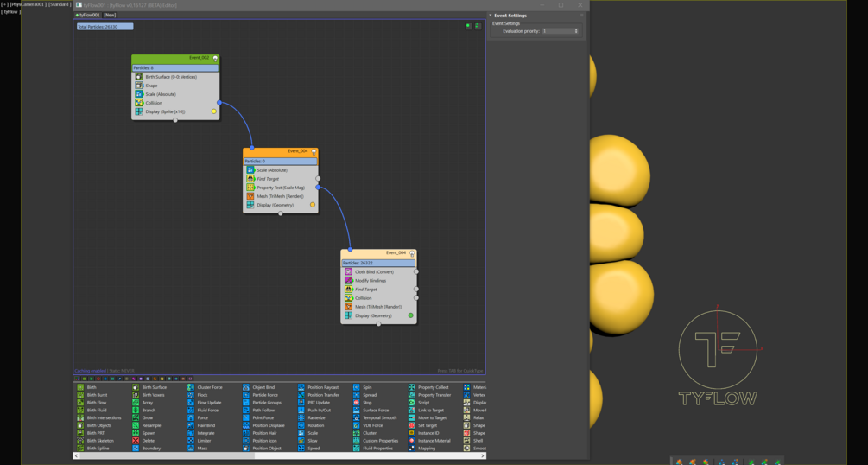Pick the Grow operator
Screen dimensions: 868x465
pyautogui.click(x=143, y=417)
